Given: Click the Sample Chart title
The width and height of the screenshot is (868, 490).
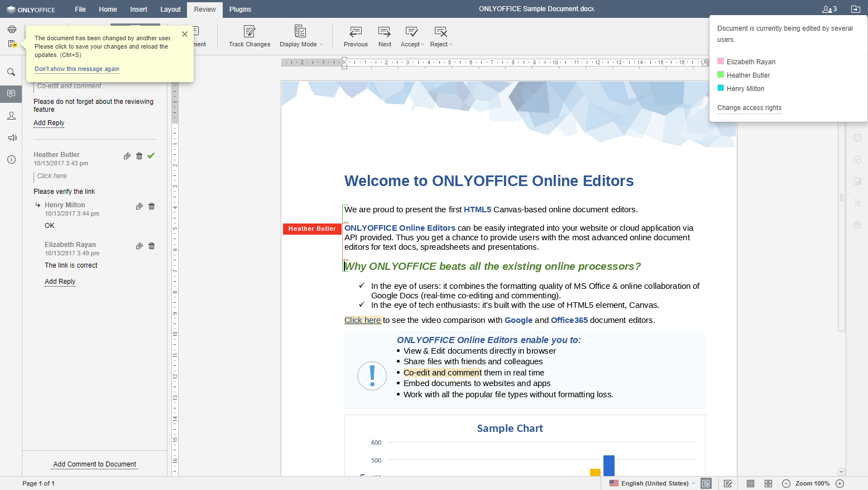Looking at the screenshot, I should [x=510, y=429].
